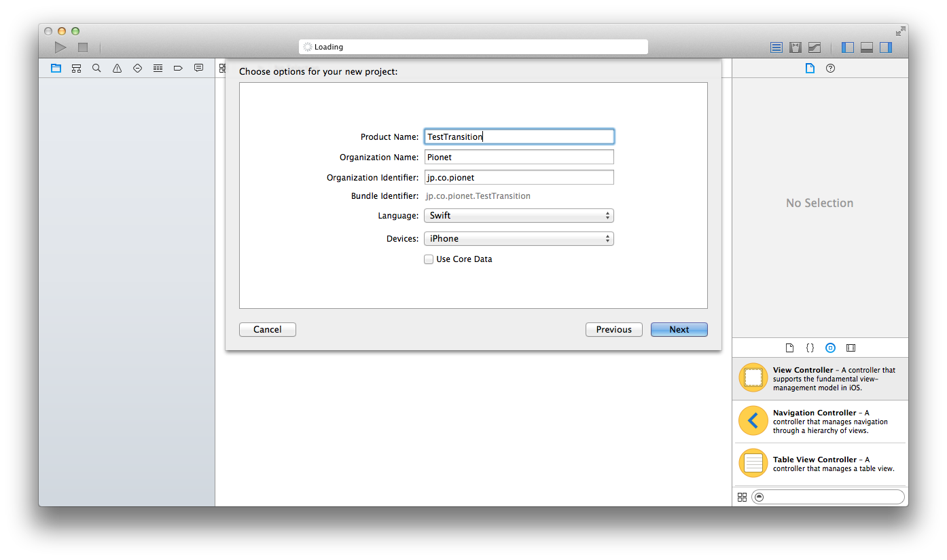Open the Find navigator magnifier icon
Image resolution: width=947 pixels, height=560 pixels.
(x=96, y=68)
